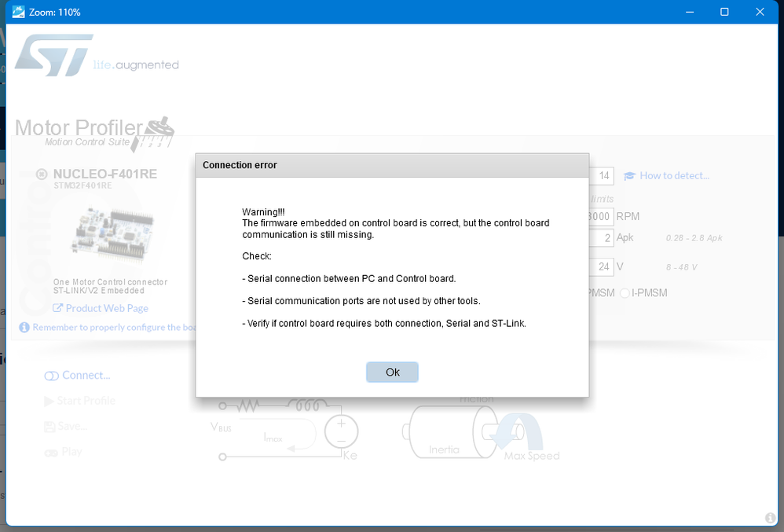Click the Apk current input field

[602, 238]
